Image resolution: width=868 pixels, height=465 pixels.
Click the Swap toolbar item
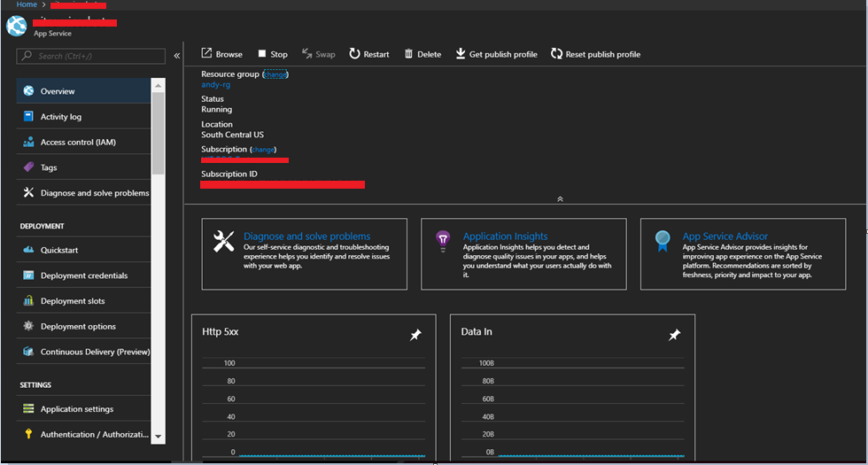[318, 54]
